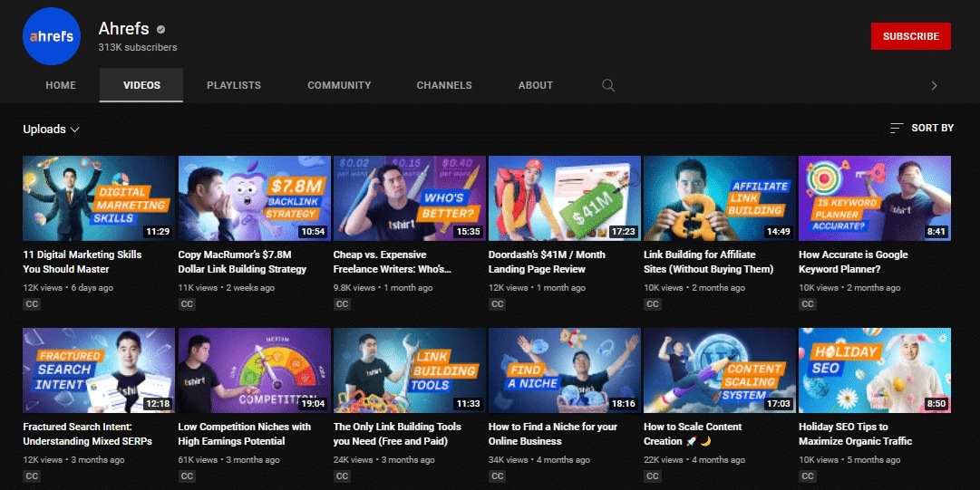The width and height of the screenshot is (980, 490).
Task: Click CC badge under Low Competition Niches video
Action: pyautogui.click(x=187, y=476)
